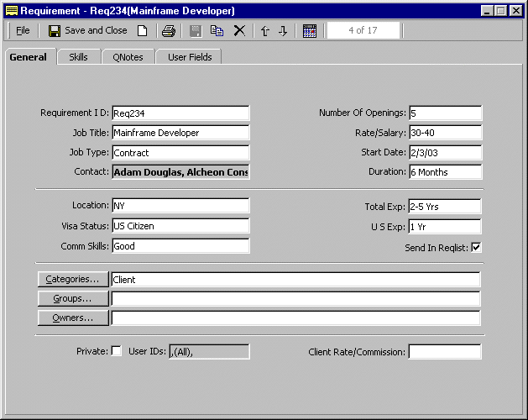Click the Start Date field
The height and width of the screenshot is (420, 528).
[446, 152]
